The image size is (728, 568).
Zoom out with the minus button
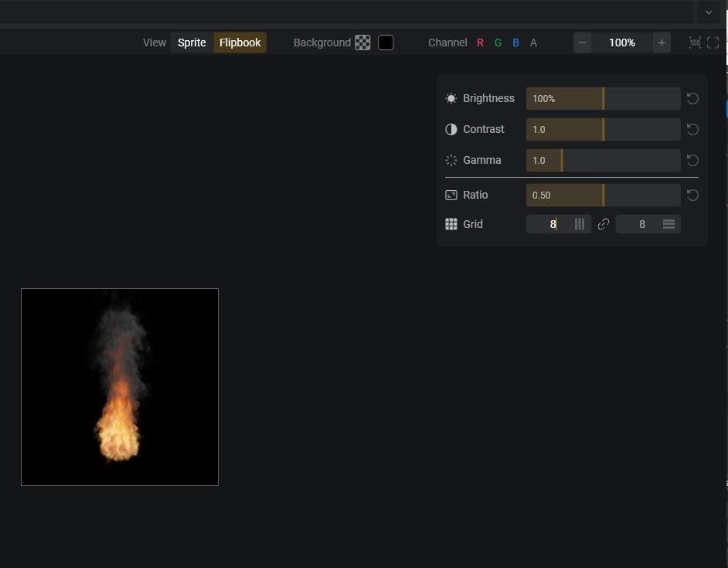583,43
